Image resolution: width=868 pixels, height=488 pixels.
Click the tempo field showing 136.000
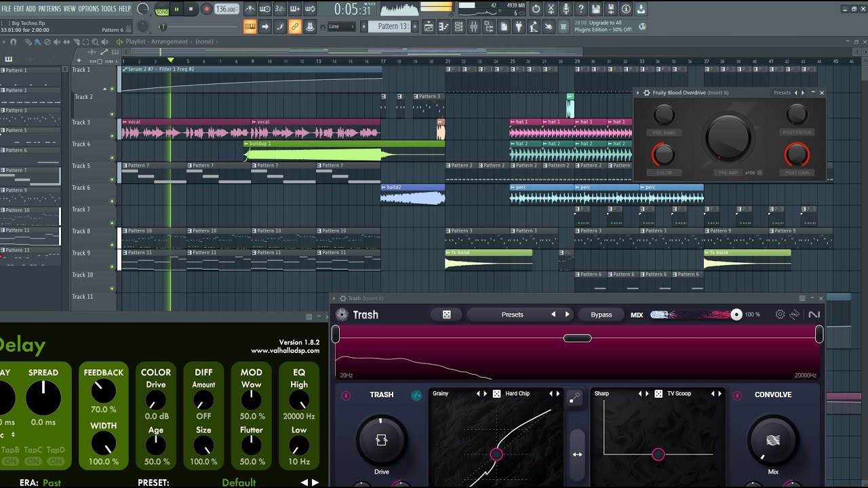pos(226,9)
